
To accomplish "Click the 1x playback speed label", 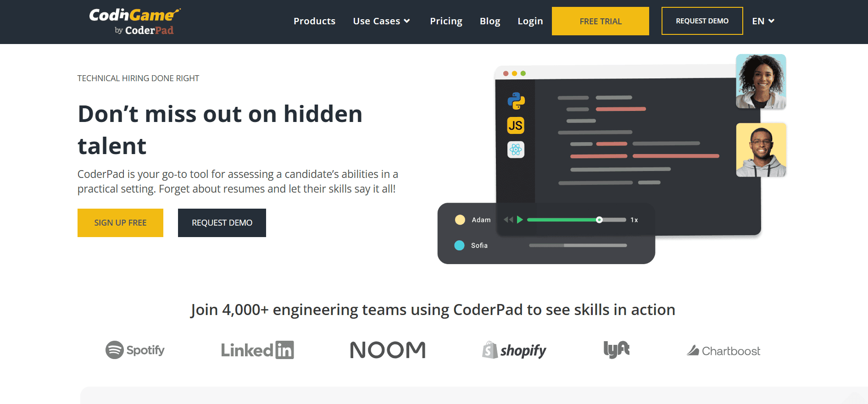I will coord(634,220).
